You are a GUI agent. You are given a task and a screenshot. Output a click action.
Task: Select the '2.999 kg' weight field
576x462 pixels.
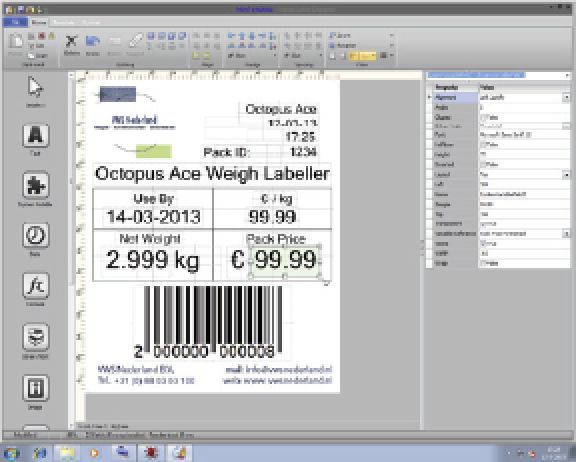(152, 260)
